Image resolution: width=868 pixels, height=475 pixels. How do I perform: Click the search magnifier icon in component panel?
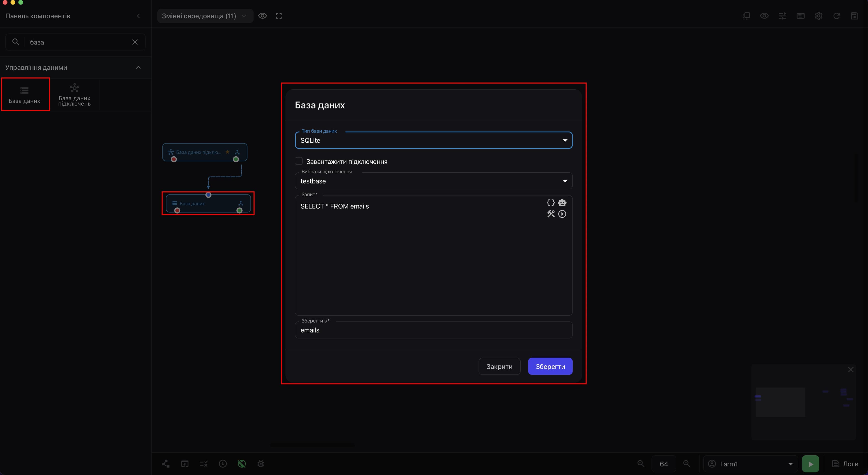click(16, 42)
